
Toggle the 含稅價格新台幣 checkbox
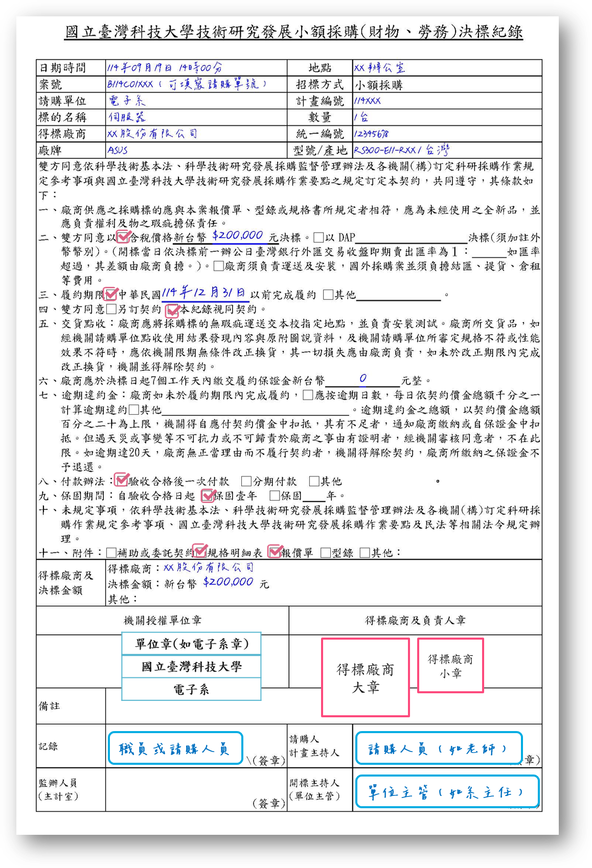click(x=123, y=237)
